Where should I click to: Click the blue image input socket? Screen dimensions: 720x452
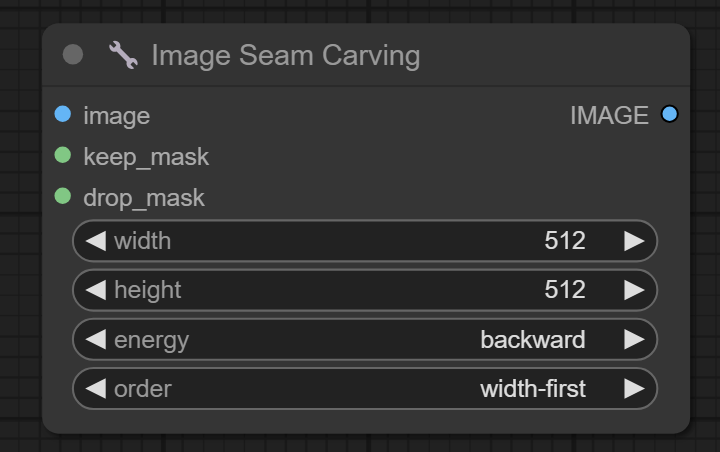pyautogui.click(x=63, y=115)
